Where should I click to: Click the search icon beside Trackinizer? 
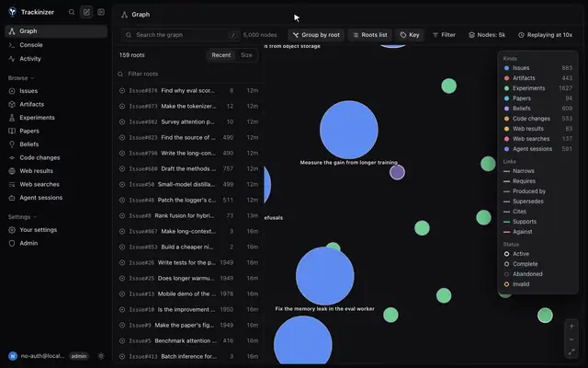[x=72, y=12]
